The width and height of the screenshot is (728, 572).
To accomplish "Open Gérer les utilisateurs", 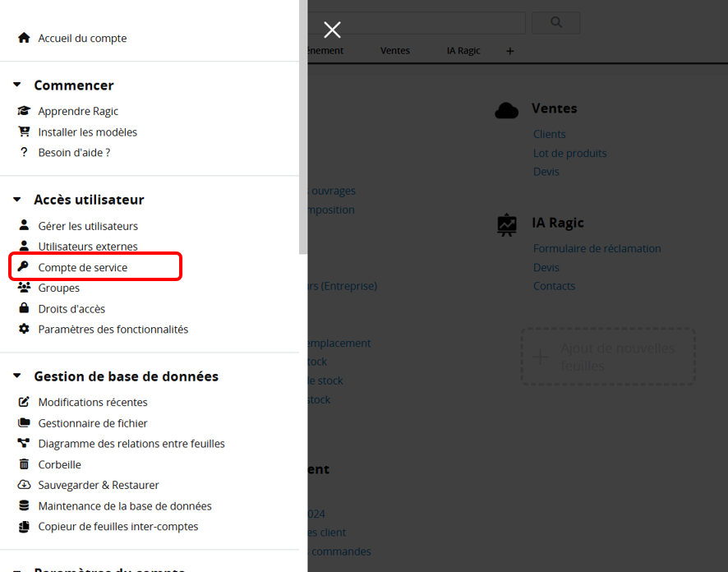I will tap(88, 226).
